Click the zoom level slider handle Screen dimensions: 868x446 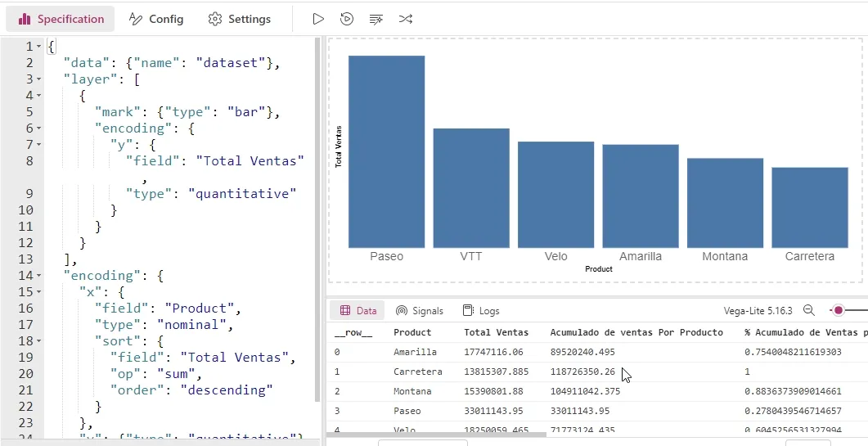838,311
